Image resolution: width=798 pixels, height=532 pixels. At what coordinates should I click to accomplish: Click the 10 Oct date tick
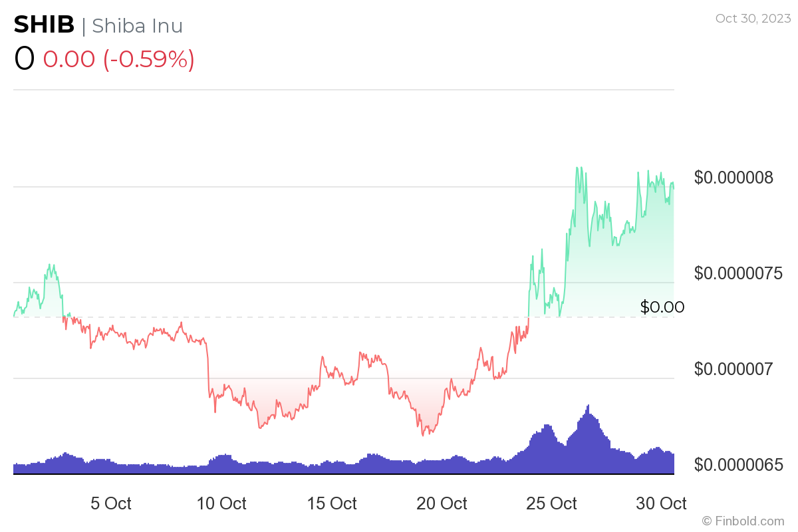tap(221, 503)
